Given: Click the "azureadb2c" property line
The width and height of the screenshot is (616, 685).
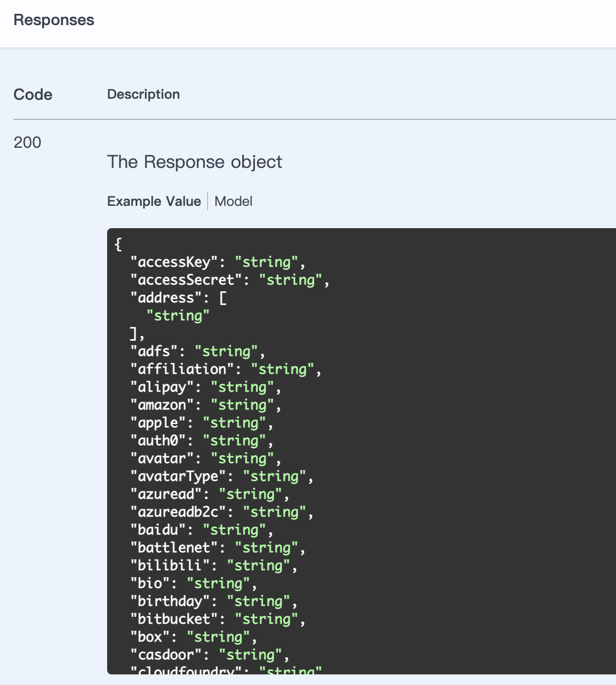Looking at the screenshot, I should click(222, 512).
